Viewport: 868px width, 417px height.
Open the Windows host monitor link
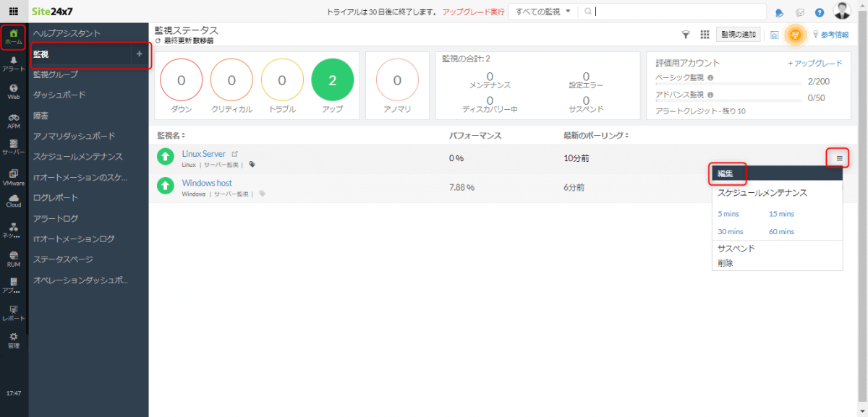207,183
